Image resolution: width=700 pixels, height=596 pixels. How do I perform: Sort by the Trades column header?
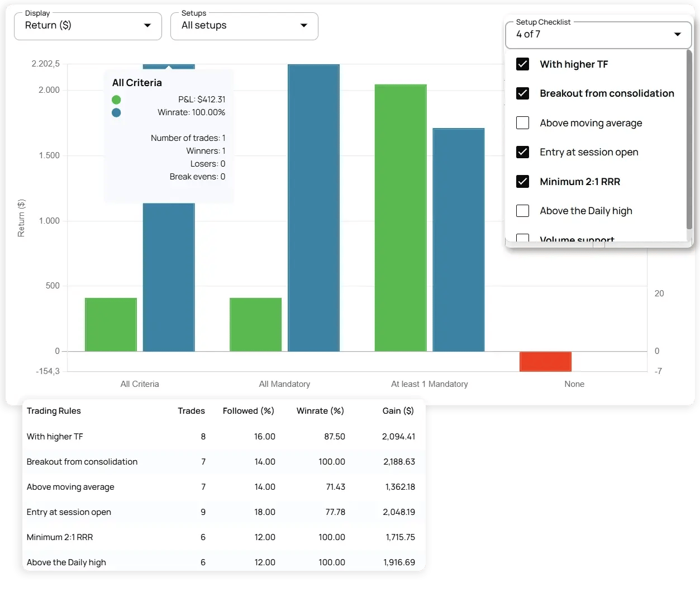pyautogui.click(x=191, y=411)
